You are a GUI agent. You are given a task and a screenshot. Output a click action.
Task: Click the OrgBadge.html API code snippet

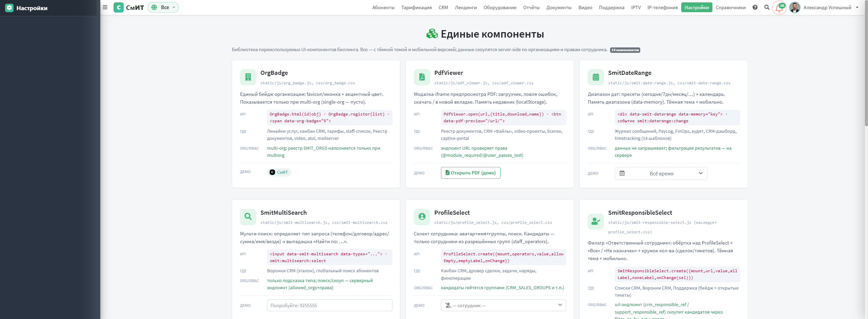tap(329, 118)
